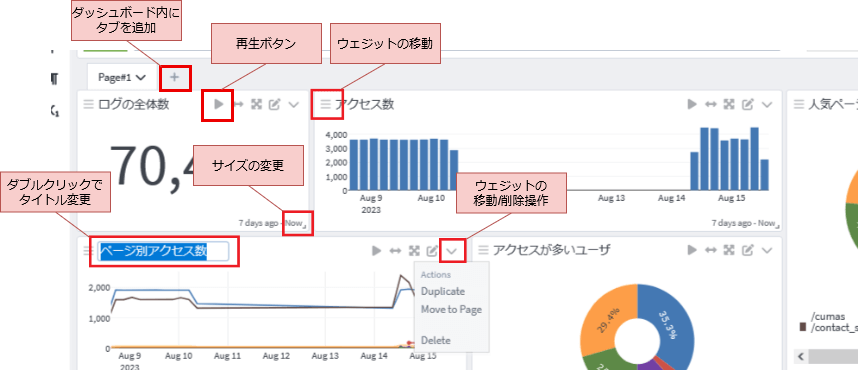Edit the ログの全体数 widget
The image size is (859, 371).
tap(275, 104)
